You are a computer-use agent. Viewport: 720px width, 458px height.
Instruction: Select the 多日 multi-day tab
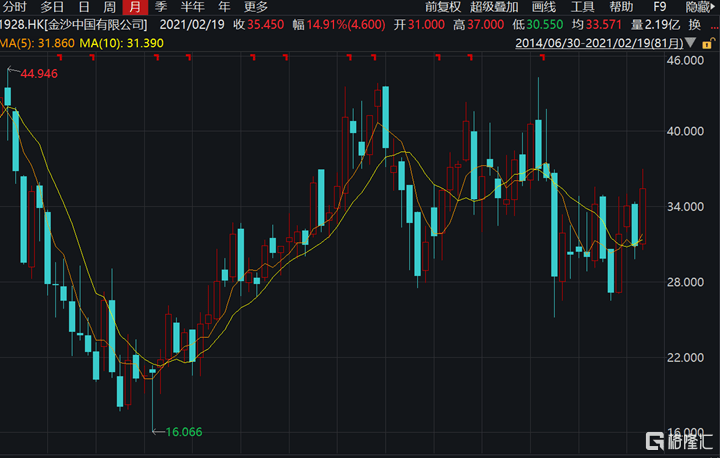coord(52,6)
